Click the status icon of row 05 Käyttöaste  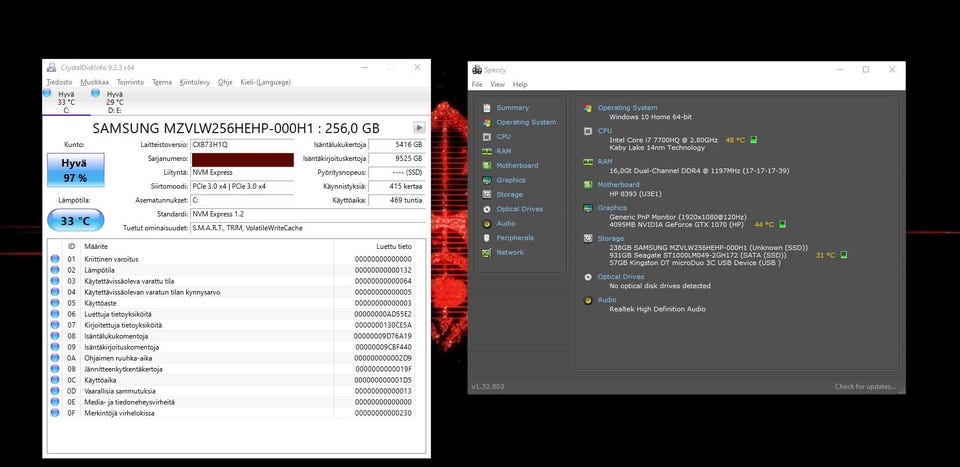click(55, 303)
